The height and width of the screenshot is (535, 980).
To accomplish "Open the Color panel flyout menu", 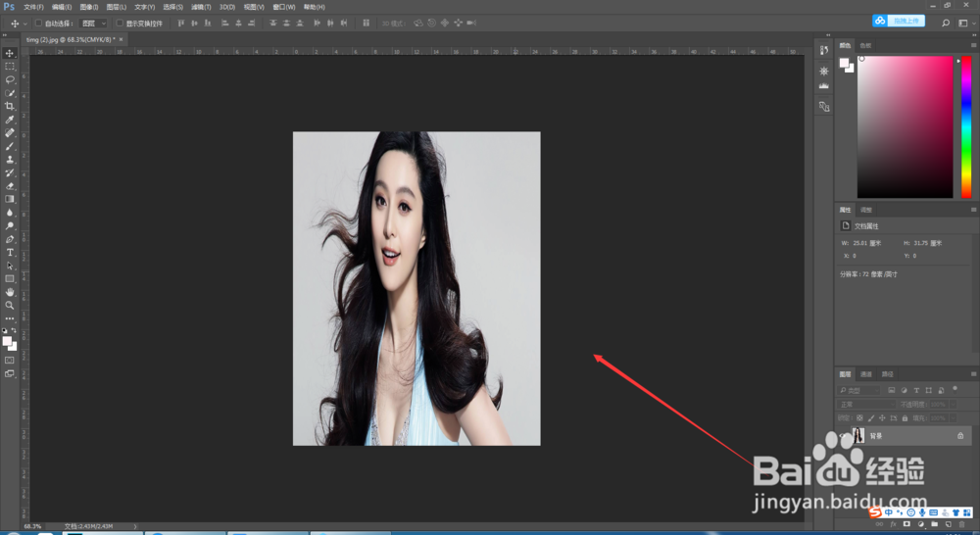I will tap(973, 45).
